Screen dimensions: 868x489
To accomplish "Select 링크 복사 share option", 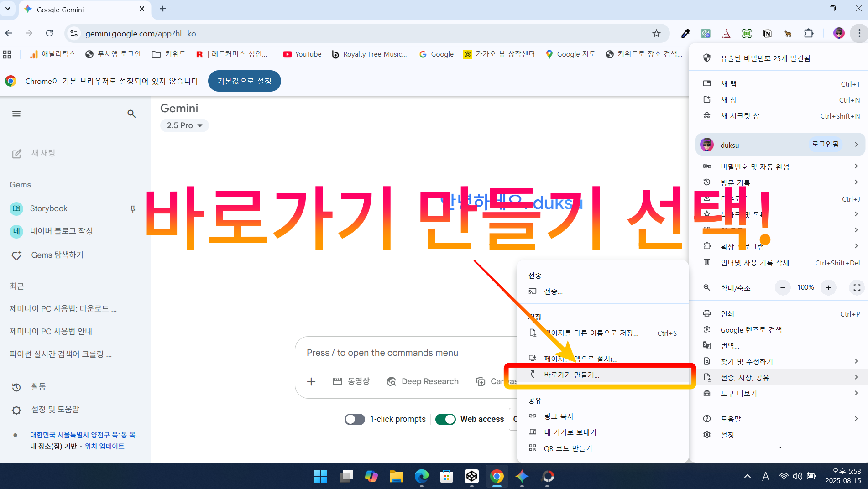I will point(602,416).
